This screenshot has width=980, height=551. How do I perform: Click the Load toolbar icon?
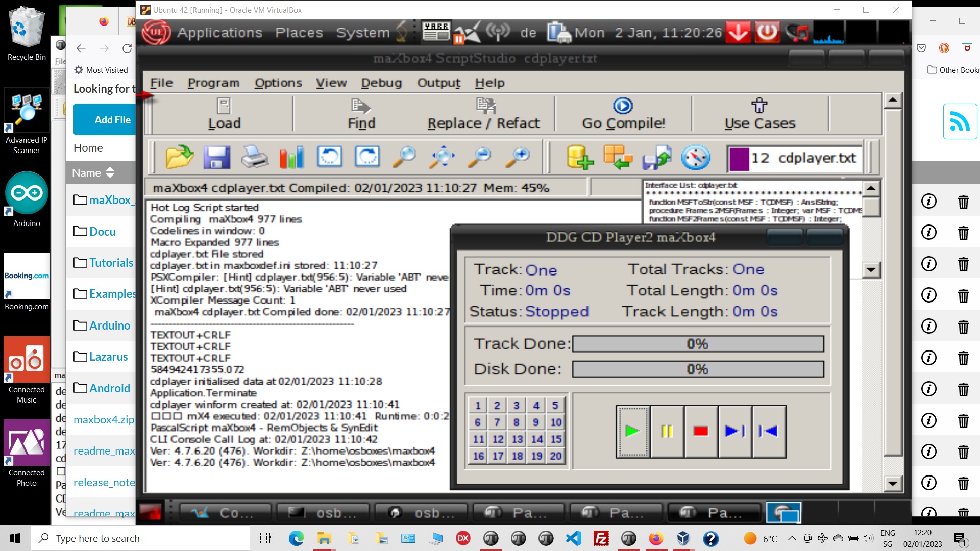click(224, 112)
